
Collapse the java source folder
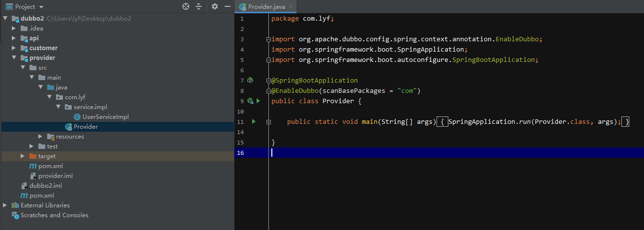(41, 87)
